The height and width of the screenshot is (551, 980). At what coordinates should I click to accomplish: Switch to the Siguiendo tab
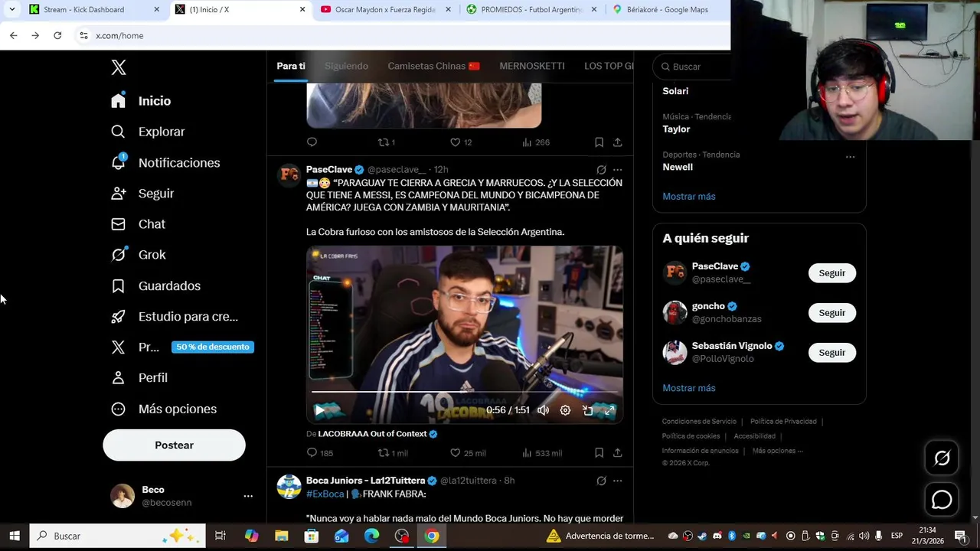click(346, 66)
